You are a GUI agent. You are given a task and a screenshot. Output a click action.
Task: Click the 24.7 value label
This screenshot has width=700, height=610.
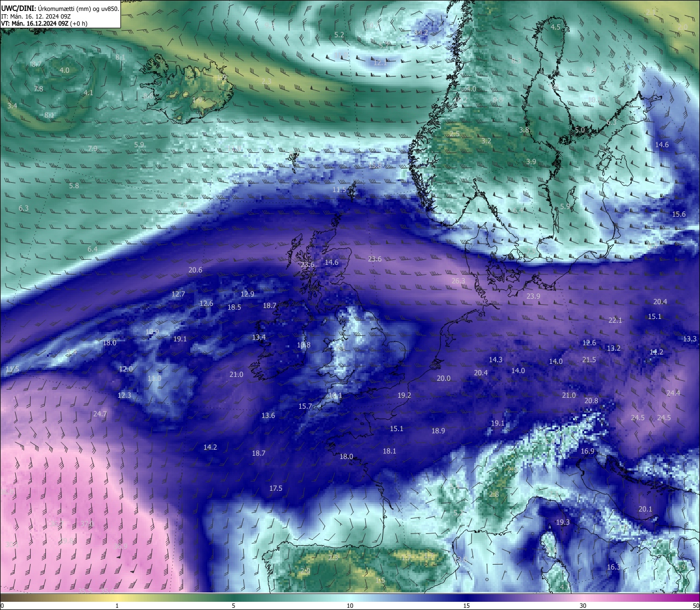coord(100,414)
